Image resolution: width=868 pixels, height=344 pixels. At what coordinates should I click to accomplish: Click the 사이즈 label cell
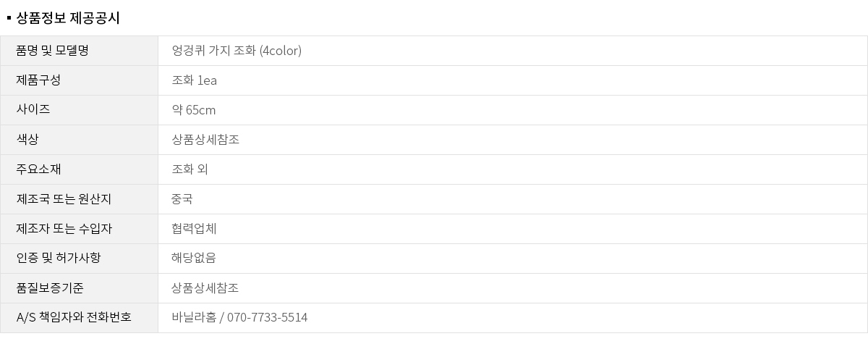(x=33, y=110)
